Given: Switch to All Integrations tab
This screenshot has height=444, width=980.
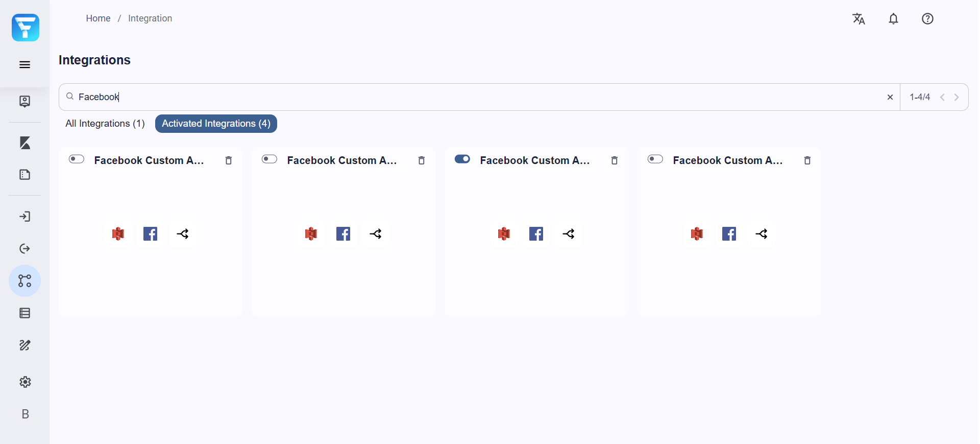Looking at the screenshot, I should [x=104, y=123].
